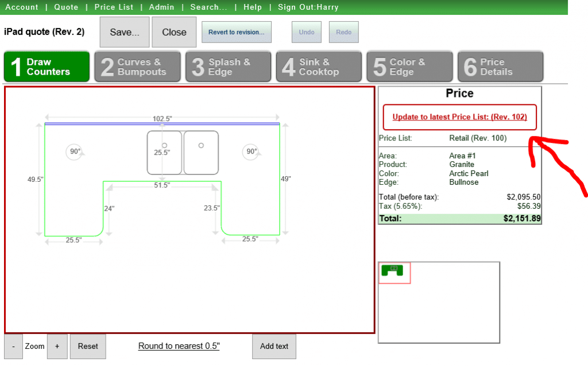Zoom out with the minus button
Image resolution: width=588 pixels, height=366 pixels.
click(13, 346)
